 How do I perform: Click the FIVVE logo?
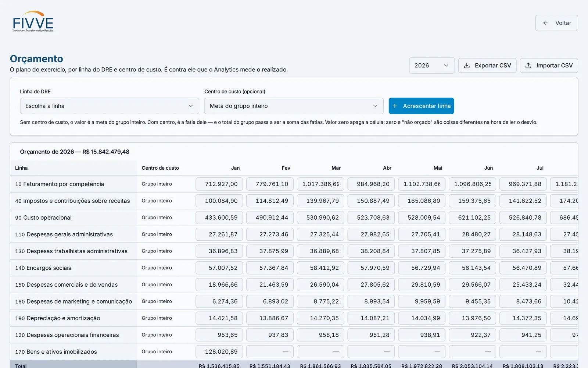tap(33, 21)
